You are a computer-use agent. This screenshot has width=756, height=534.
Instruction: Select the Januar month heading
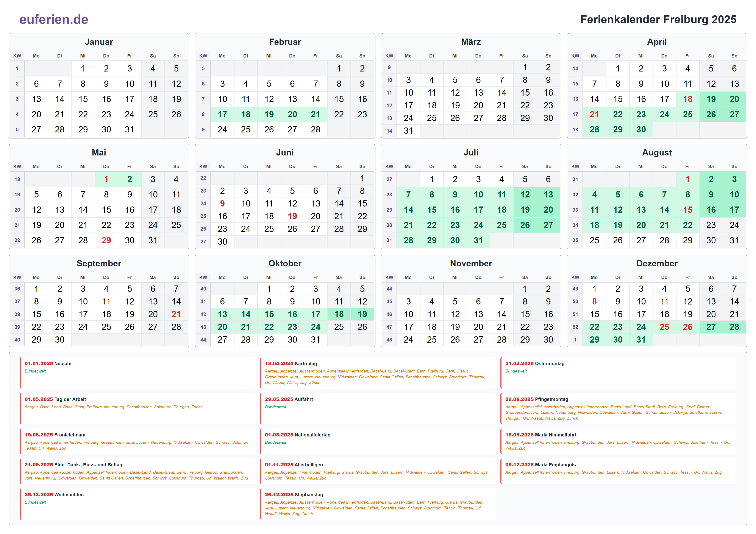coord(99,42)
